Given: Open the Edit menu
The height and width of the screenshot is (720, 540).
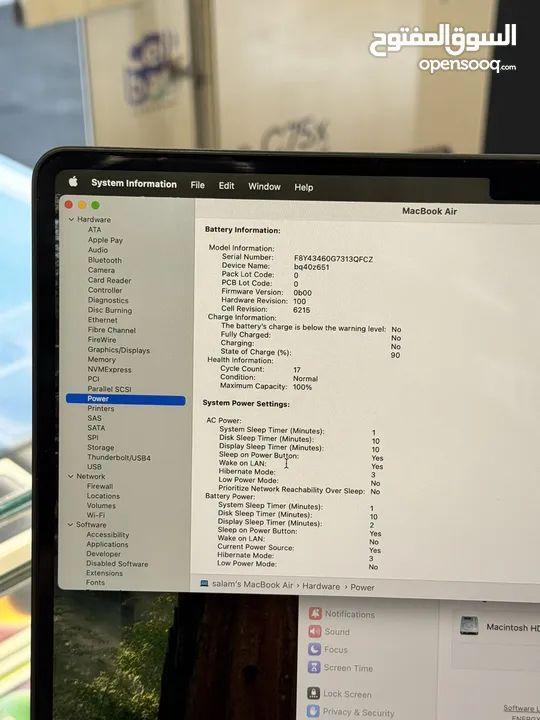Looking at the screenshot, I should coord(226,186).
